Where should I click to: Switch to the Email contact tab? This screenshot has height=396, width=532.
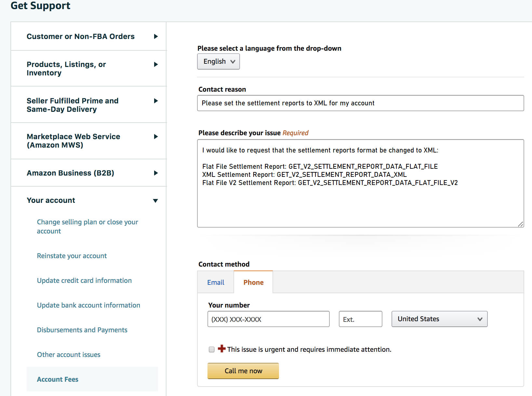coord(216,283)
